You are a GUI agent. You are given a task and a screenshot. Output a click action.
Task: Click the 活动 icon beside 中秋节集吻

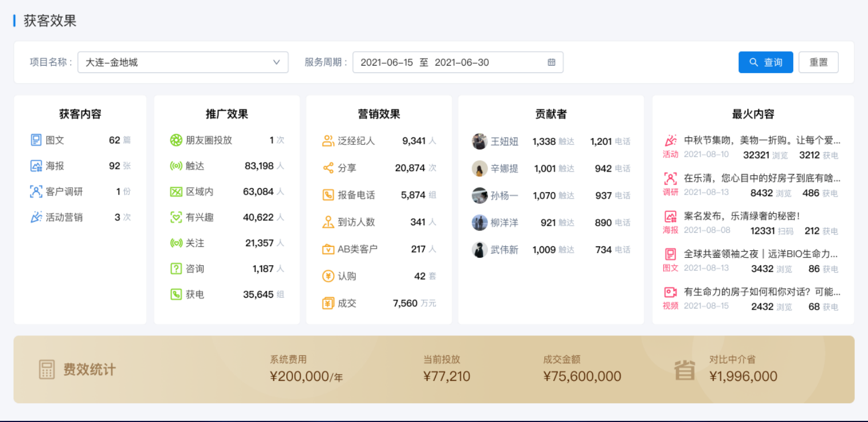(671, 140)
